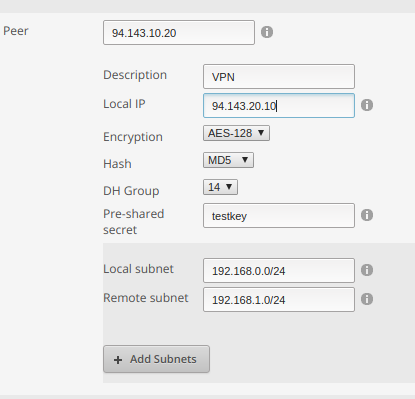Image resolution: width=415 pixels, height=399 pixels.
Task: Focus the Pre-shared secret input testkey
Action: tap(279, 216)
